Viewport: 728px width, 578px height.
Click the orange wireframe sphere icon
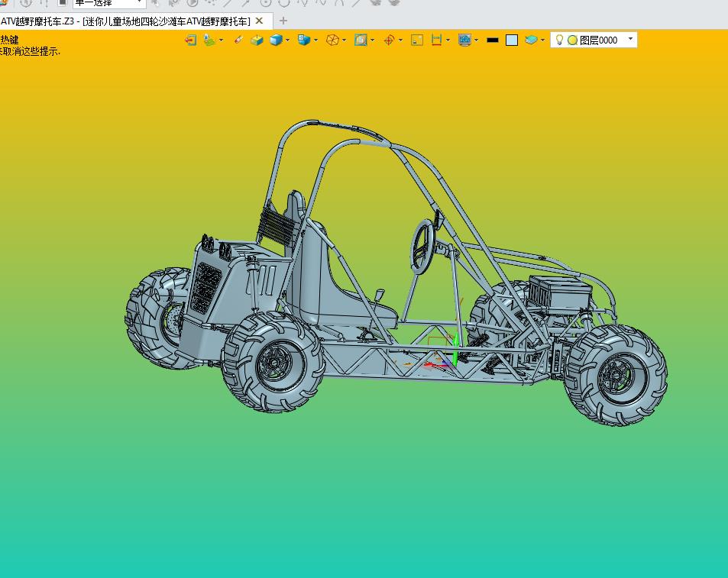tap(332, 40)
